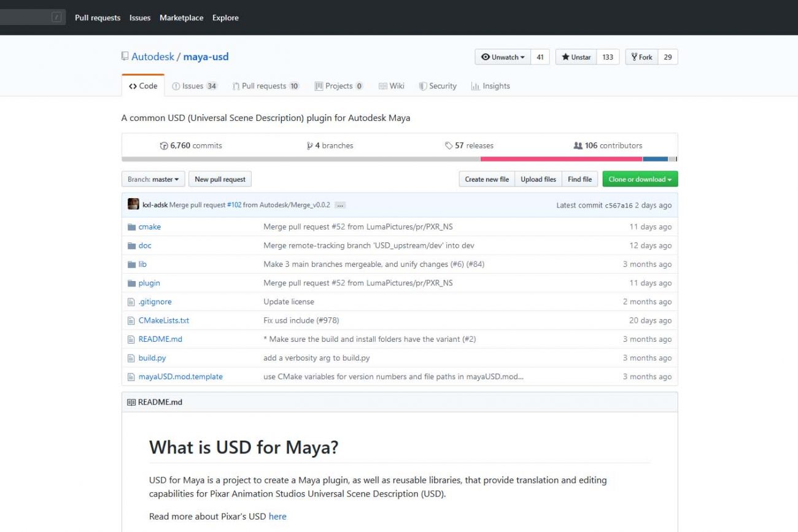This screenshot has height=532, width=798.
Task: Open the Marketplace menu item
Action: [x=181, y=18]
